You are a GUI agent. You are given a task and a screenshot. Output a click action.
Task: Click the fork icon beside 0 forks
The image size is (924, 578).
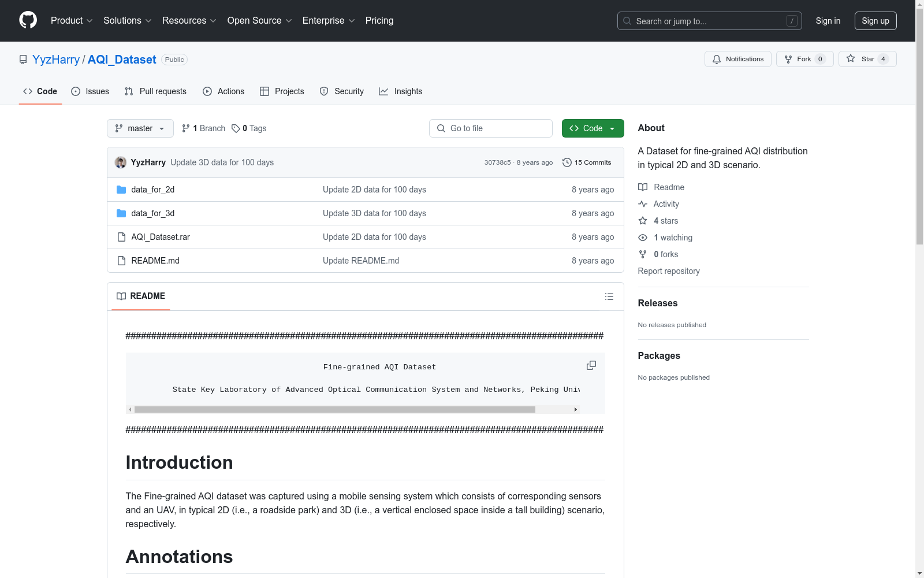pyautogui.click(x=643, y=254)
